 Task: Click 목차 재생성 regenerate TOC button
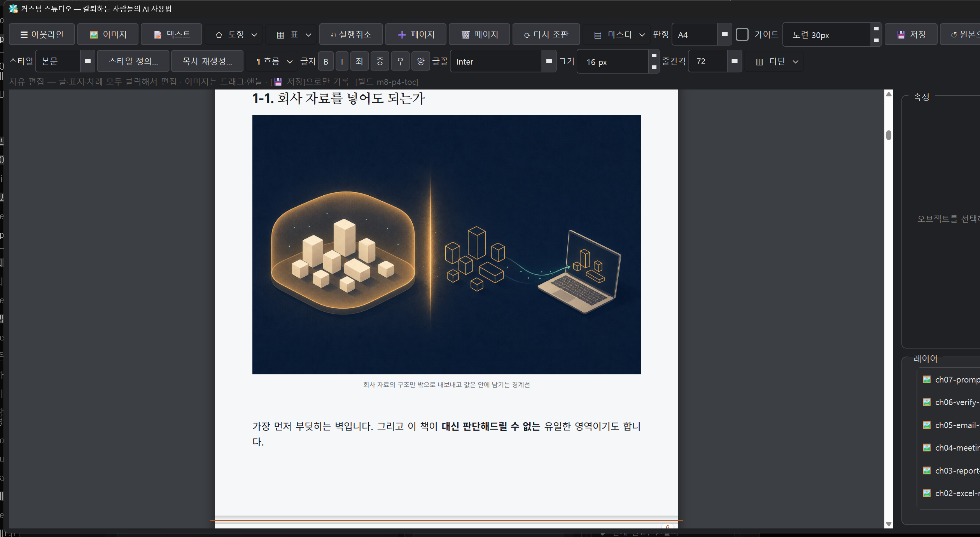click(x=207, y=61)
